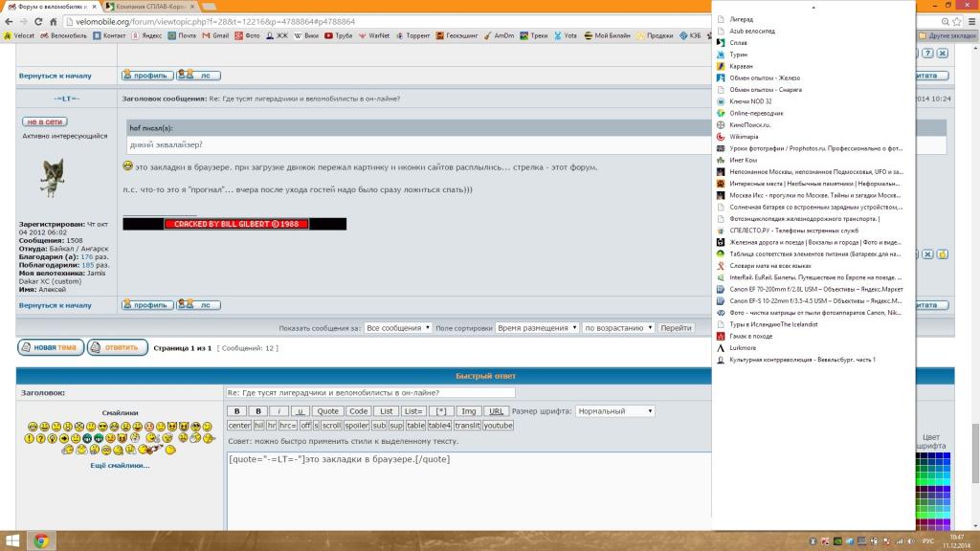Apply underline with the u button
This screenshot has width=980, height=551.
coord(300,411)
